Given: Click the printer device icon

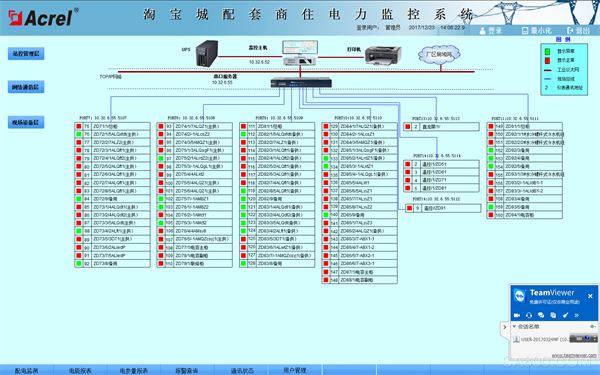Looking at the screenshot, I should click(x=383, y=55).
